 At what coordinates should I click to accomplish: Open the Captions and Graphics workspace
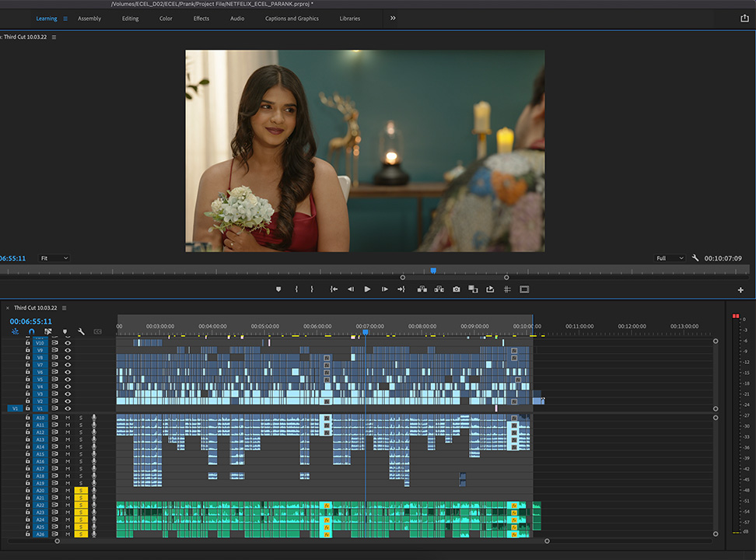tap(292, 19)
